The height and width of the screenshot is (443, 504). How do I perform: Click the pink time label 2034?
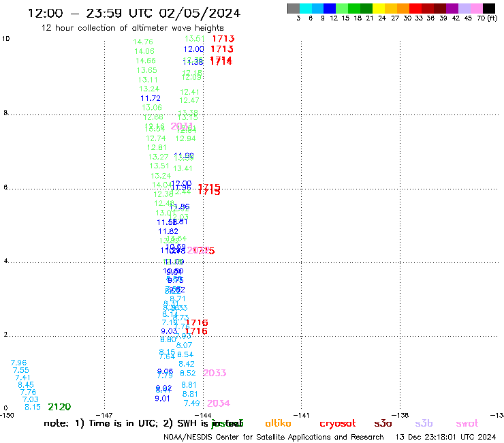[x=219, y=403]
